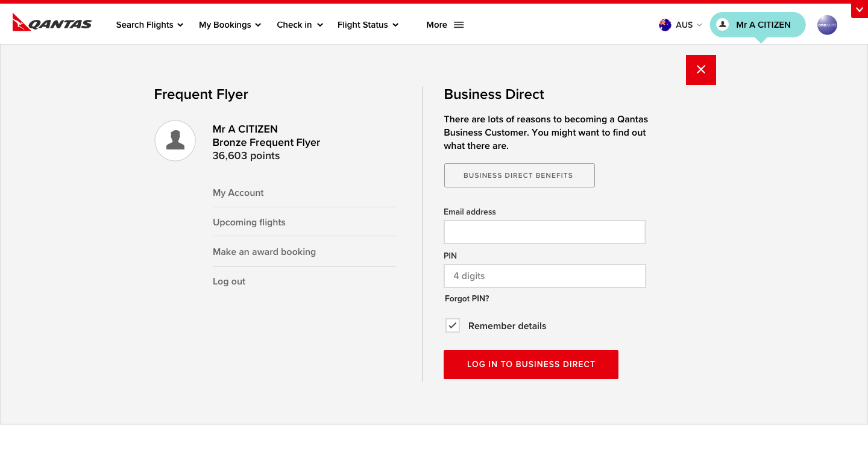Expand the Search Flights dropdown
The image size is (868, 452).
(149, 25)
